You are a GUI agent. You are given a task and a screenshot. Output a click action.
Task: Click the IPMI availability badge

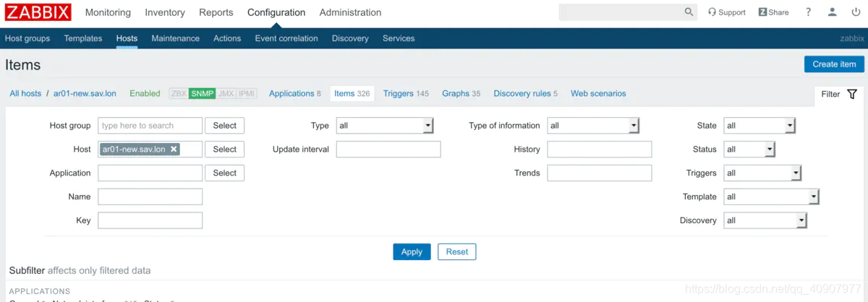[247, 93]
